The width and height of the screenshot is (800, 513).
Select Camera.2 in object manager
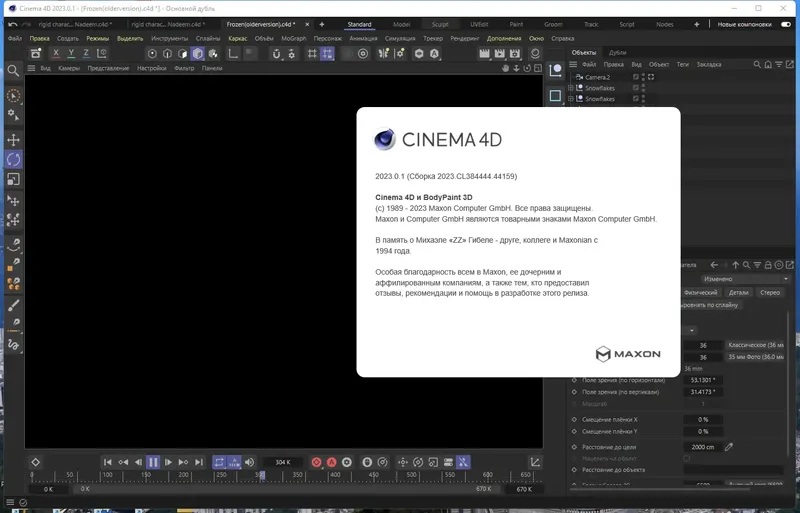tap(597, 77)
